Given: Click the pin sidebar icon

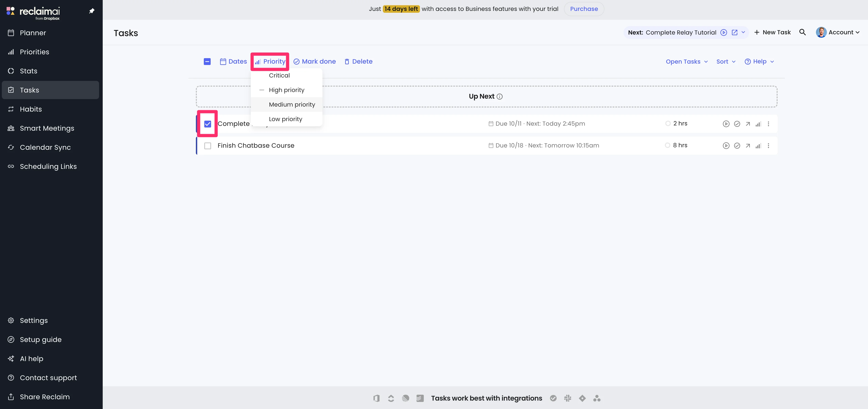Looking at the screenshot, I should [92, 11].
